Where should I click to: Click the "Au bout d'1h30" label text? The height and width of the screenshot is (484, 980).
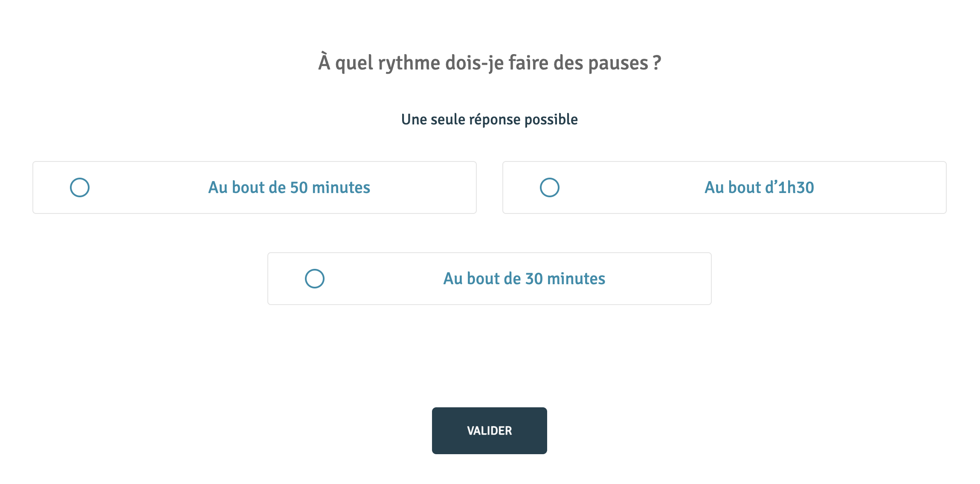coord(759,187)
